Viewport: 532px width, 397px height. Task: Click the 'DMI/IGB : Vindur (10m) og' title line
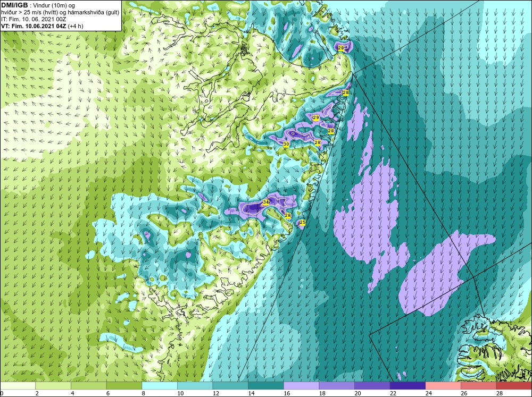pos(38,5)
